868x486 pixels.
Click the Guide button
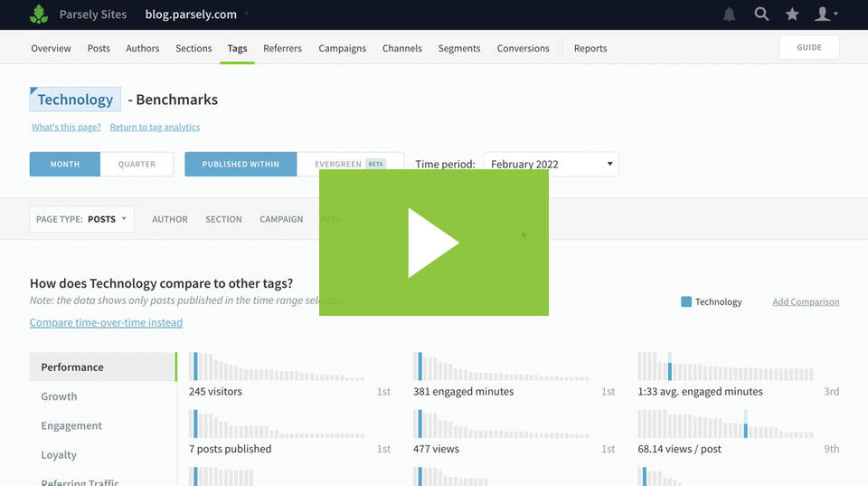point(809,47)
